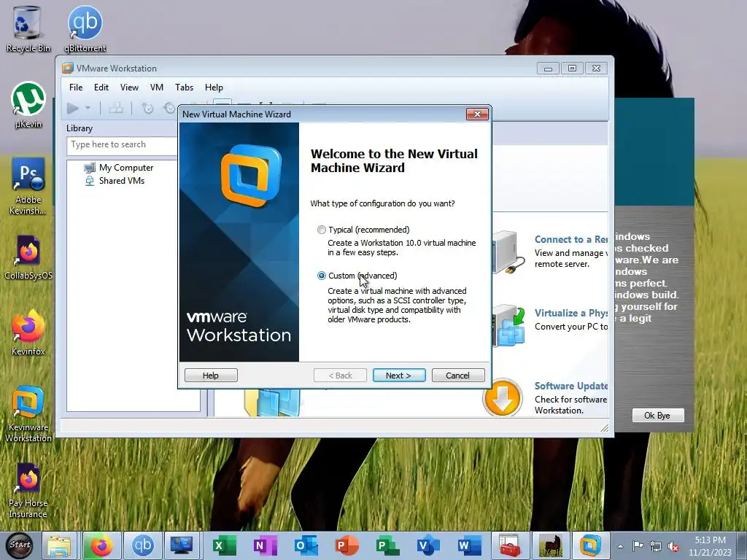Open Word from the taskbar
Image resolution: width=747 pixels, height=560 pixels.
point(469,545)
